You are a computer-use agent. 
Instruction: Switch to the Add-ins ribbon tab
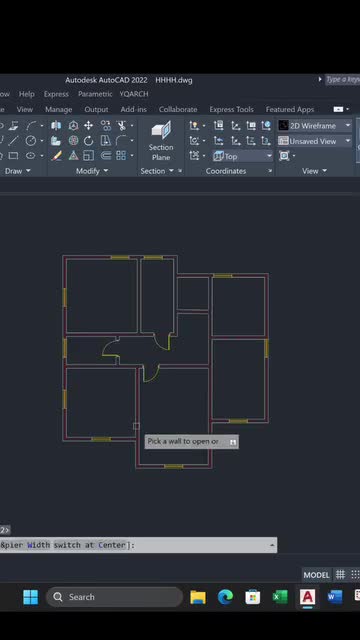coord(133,109)
